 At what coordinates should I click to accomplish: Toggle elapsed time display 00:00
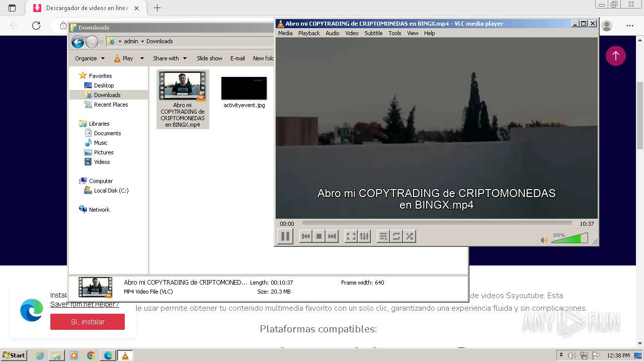click(287, 224)
